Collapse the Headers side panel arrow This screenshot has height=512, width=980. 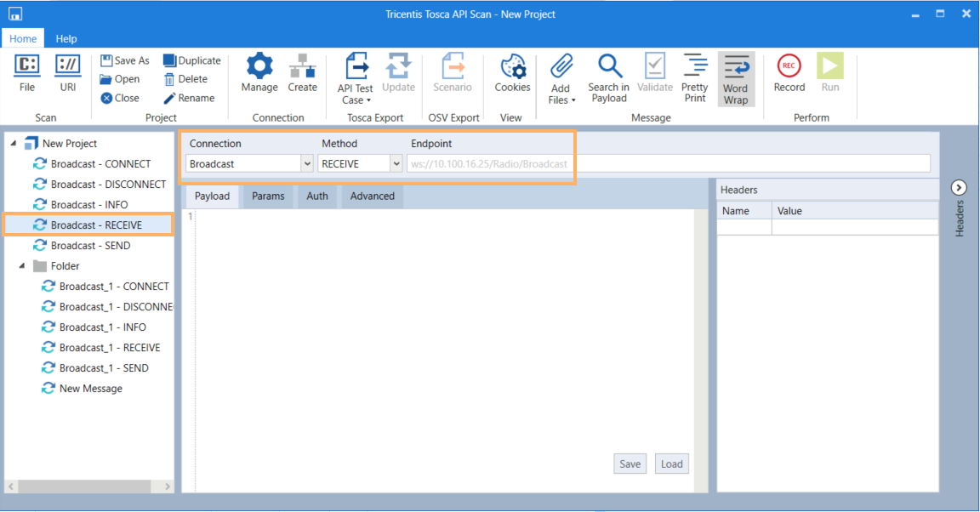point(959,188)
